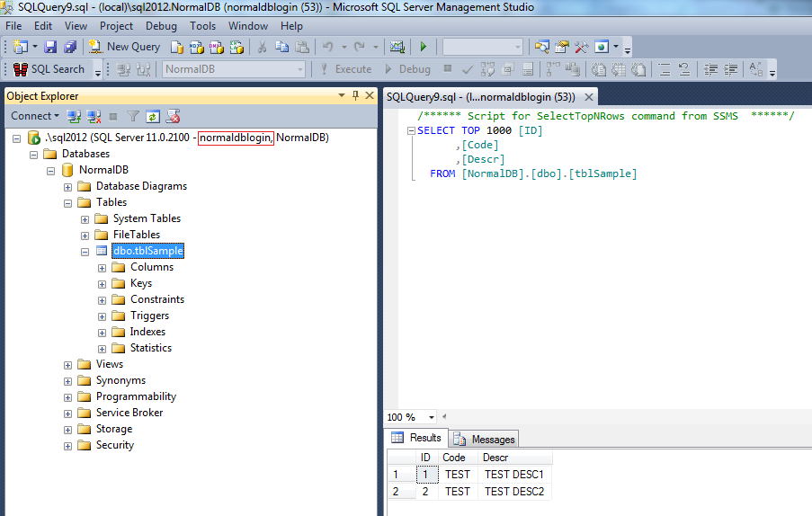Start a New Query
Screen dimensions: 812x516
pyautogui.click(x=124, y=47)
